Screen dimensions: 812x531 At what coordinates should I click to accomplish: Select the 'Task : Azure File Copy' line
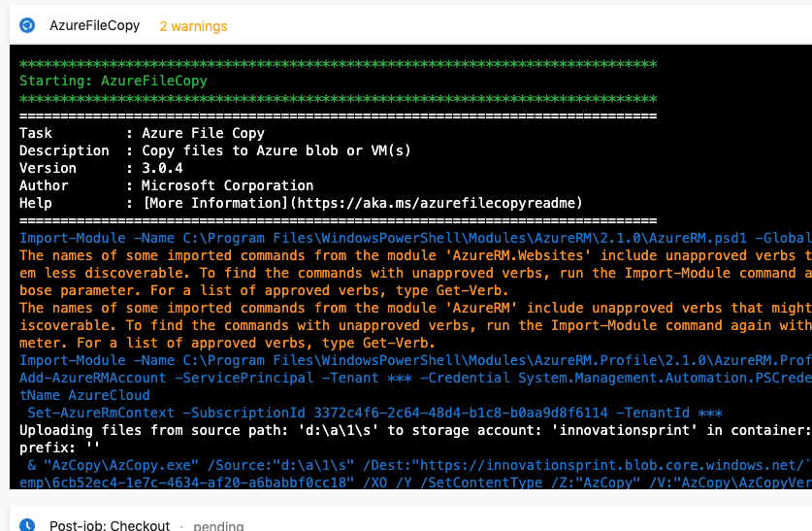point(142,133)
